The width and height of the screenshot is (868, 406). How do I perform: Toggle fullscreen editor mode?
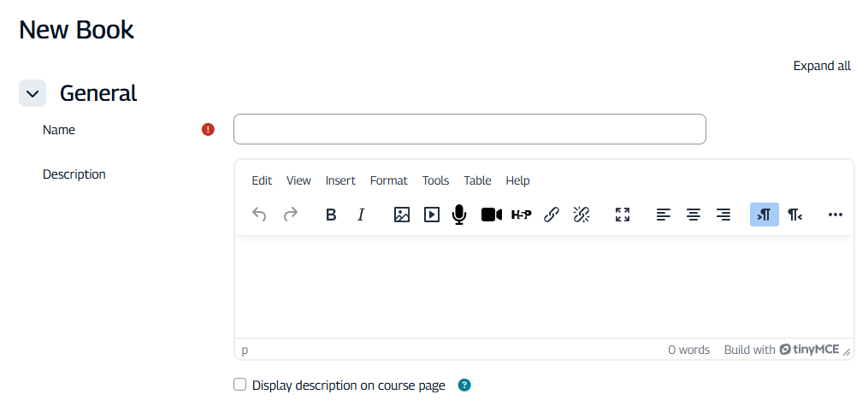(623, 215)
